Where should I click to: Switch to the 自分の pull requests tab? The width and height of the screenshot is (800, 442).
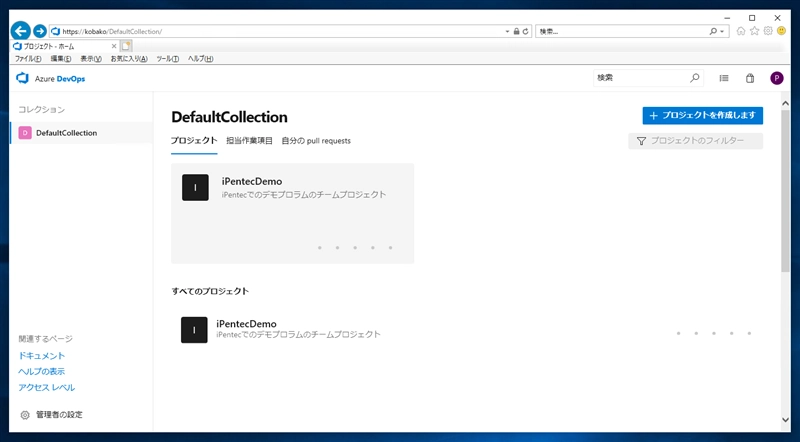[x=316, y=141]
